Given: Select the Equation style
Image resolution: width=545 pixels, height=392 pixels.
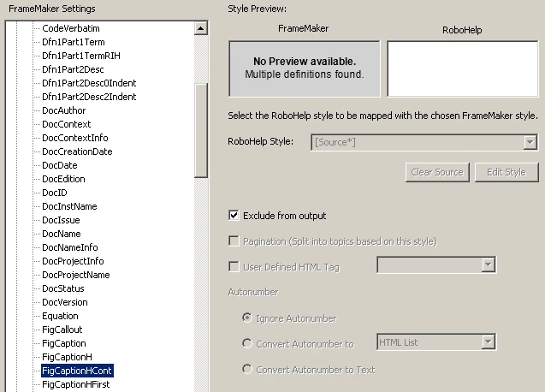Looking at the screenshot, I should tap(60, 316).
